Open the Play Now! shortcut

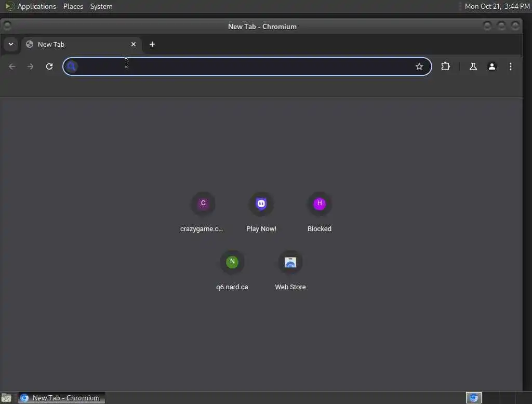coord(261,213)
